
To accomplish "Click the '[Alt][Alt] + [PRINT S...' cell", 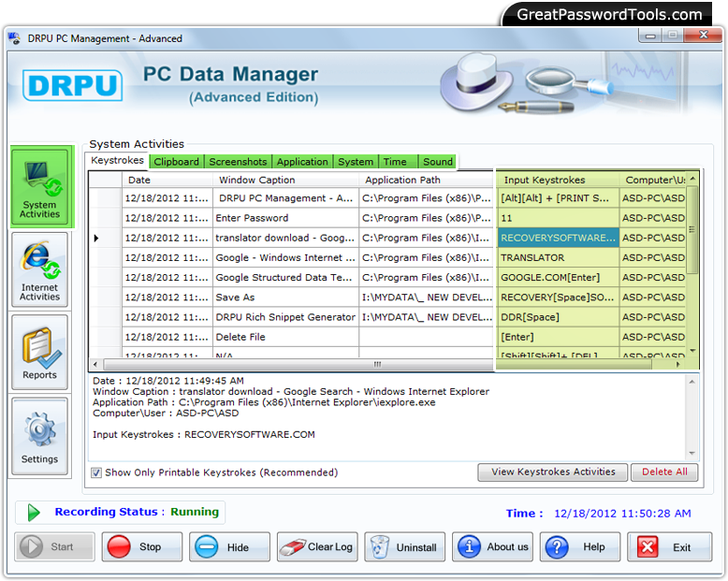I will (x=558, y=198).
